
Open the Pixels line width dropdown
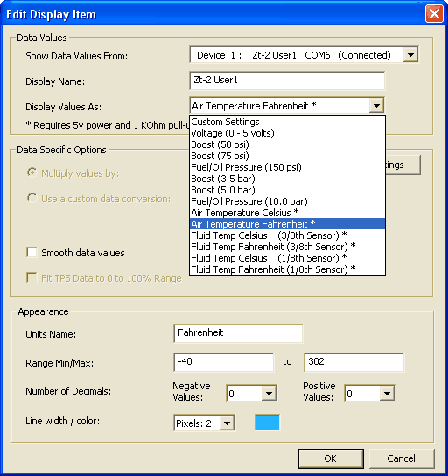[227, 423]
